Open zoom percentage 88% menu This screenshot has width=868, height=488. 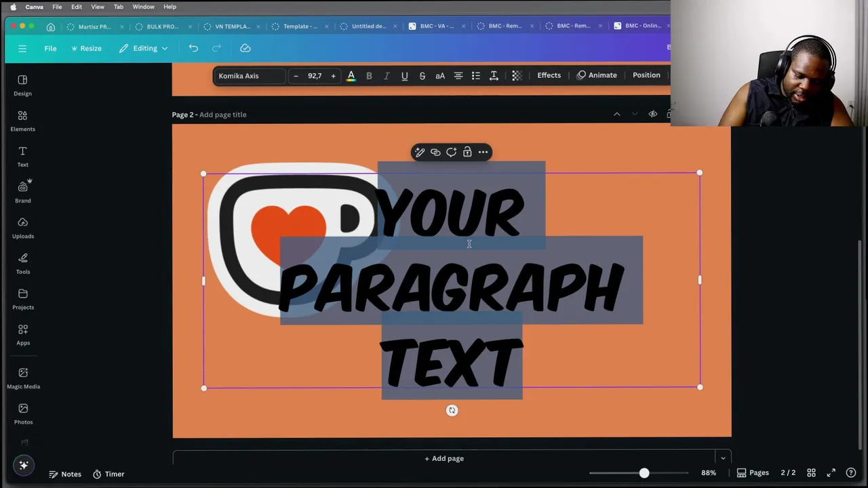(709, 472)
